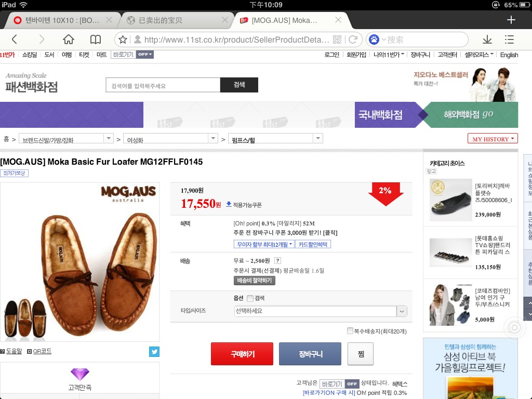532x399 pixels.
Task: Click the 배송비 절약하기 button
Action: tap(255, 281)
